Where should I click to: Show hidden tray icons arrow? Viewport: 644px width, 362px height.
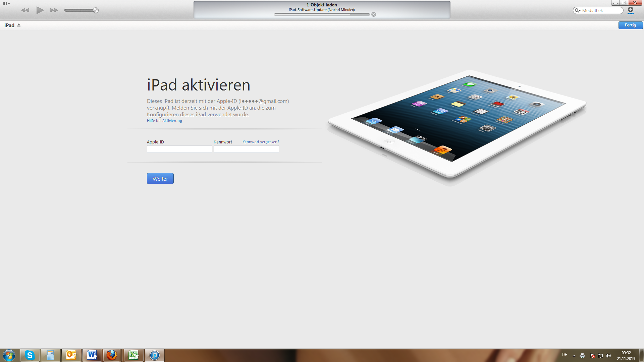tap(574, 356)
